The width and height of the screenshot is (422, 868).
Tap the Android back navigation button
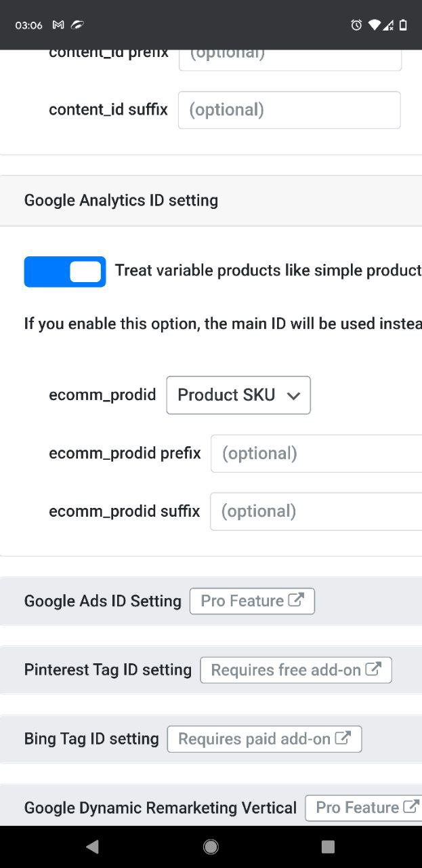point(93,846)
